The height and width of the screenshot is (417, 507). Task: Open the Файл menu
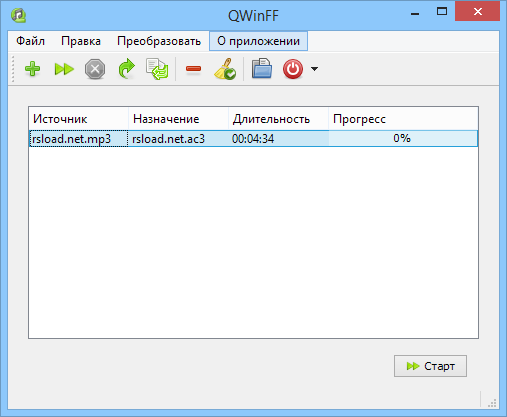point(30,41)
